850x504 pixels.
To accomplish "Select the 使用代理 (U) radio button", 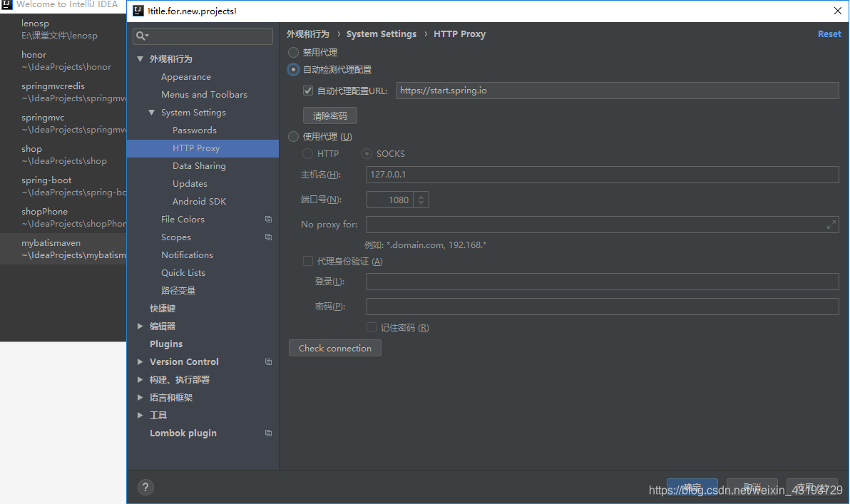I will 293,137.
